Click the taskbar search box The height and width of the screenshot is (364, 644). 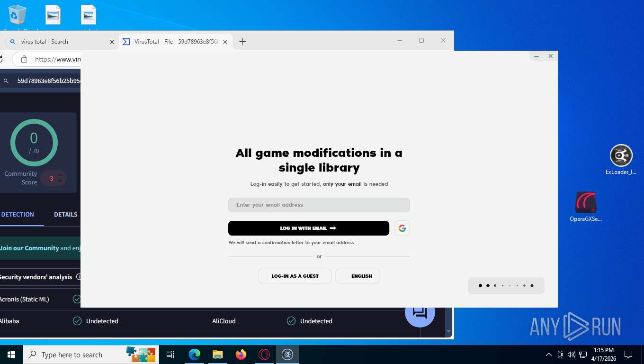click(x=91, y=355)
